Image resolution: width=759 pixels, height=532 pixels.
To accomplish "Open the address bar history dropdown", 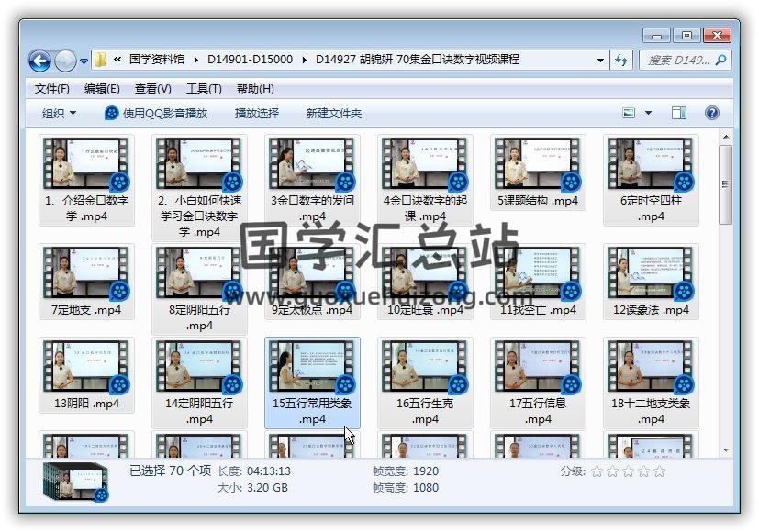I will pyautogui.click(x=600, y=61).
